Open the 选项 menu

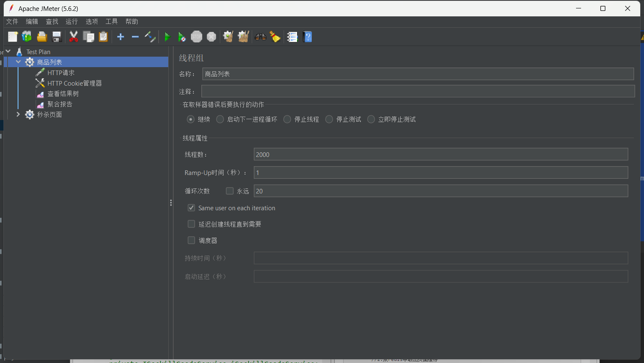92,21
